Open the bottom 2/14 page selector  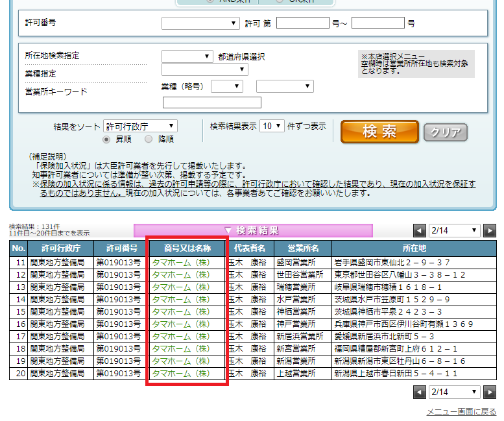point(455,392)
